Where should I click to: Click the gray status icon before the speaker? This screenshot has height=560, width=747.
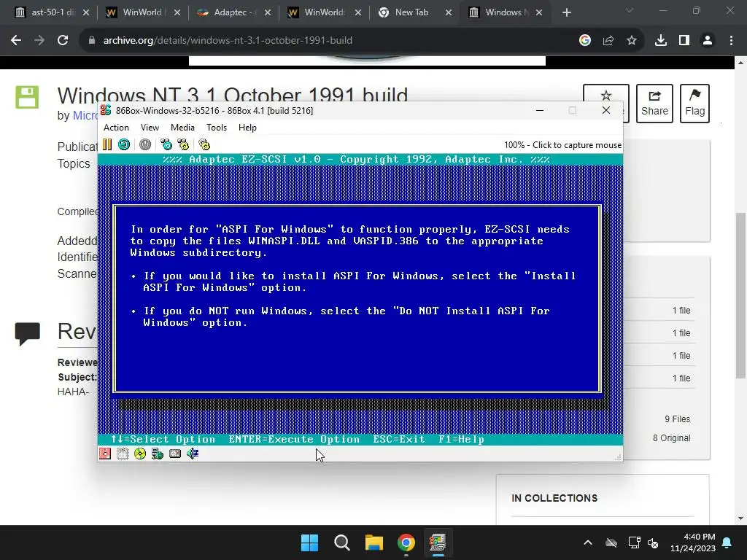(x=175, y=454)
